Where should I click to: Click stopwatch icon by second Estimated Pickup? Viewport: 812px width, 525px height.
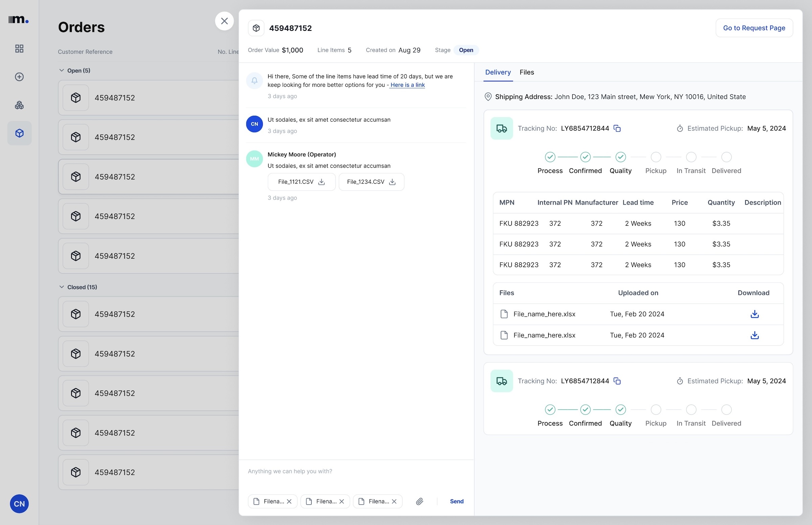[x=680, y=381]
